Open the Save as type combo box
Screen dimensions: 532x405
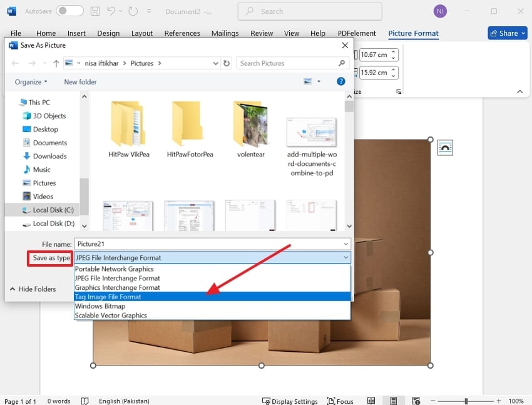212,258
